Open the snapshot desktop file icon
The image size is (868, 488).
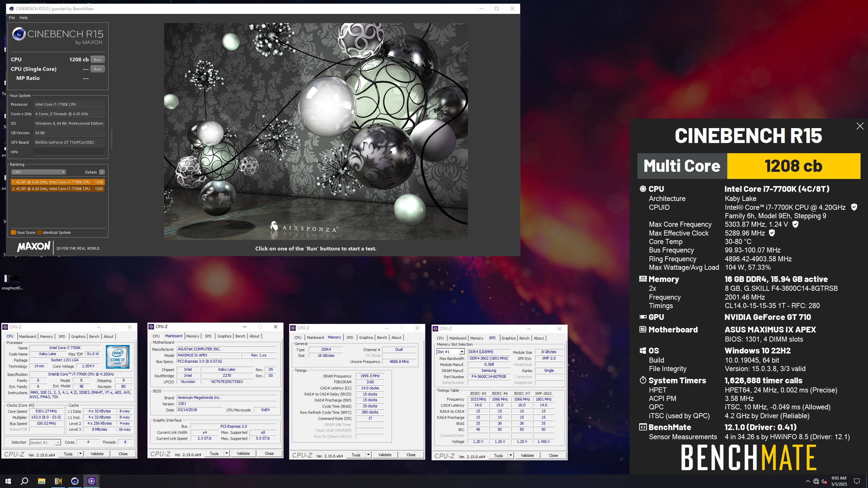pyautogui.click(x=12, y=282)
